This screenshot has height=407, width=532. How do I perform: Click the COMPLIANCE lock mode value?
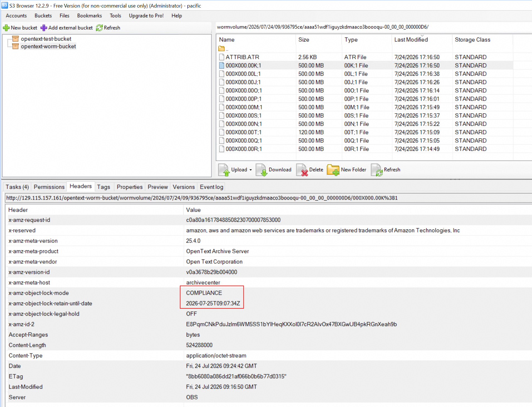point(204,293)
